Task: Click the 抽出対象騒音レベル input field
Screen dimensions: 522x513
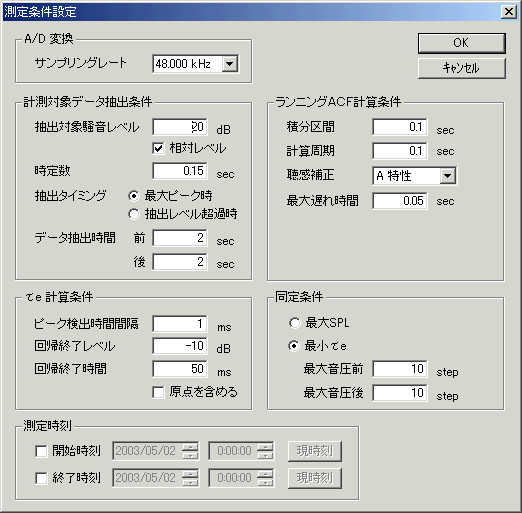Action: [x=180, y=127]
